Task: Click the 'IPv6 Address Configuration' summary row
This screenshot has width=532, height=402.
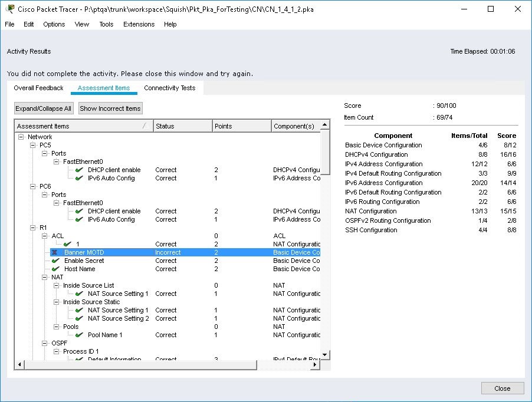Action: [x=431, y=183]
